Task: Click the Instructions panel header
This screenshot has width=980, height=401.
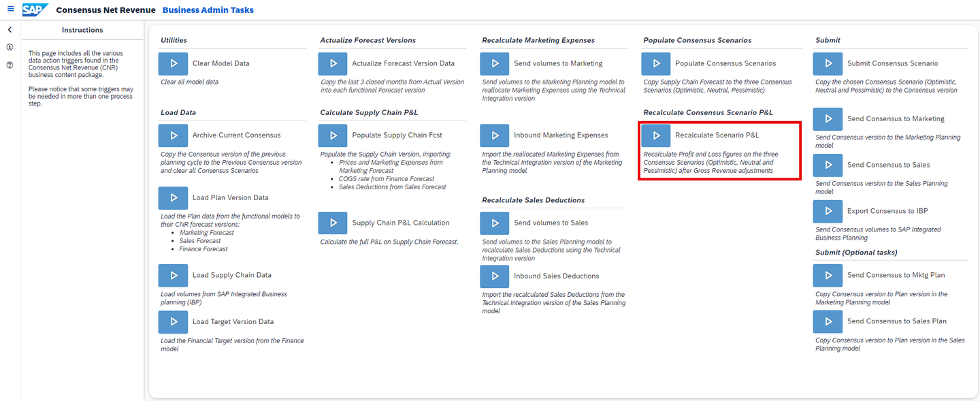Action: (x=82, y=30)
